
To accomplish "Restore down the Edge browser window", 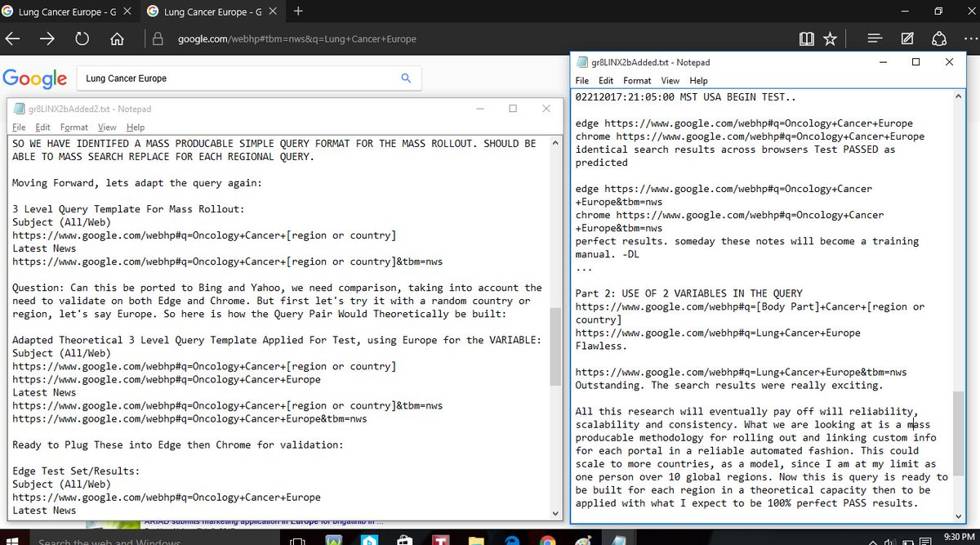I will click(x=938, y=11).
